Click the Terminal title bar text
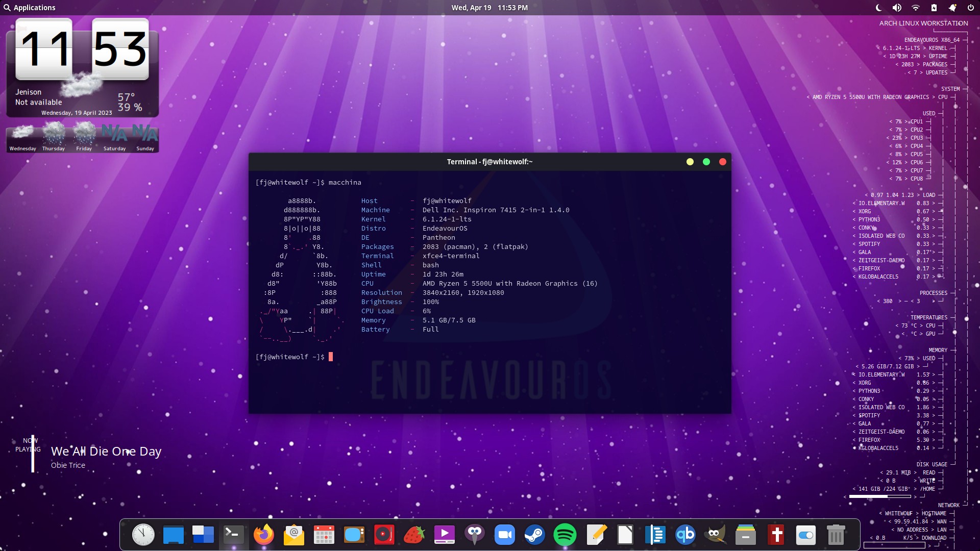980x551 pixels. 489,162
